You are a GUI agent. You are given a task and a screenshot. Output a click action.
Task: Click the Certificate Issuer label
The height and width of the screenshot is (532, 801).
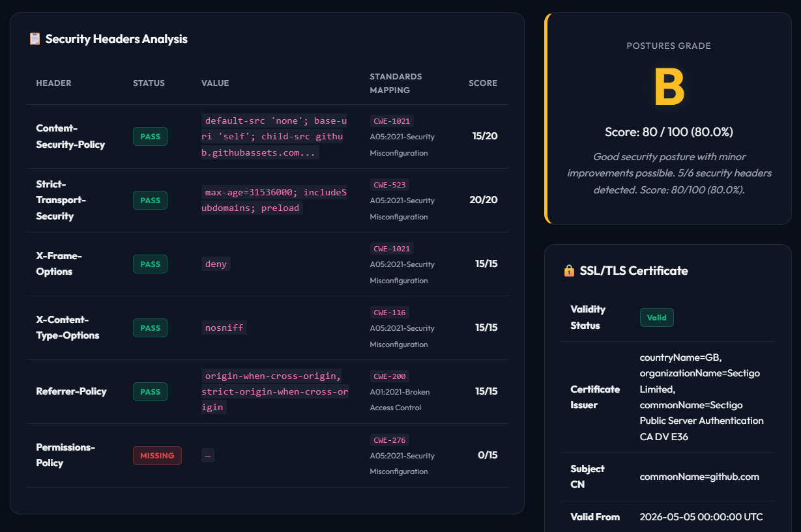pos(595,397)
